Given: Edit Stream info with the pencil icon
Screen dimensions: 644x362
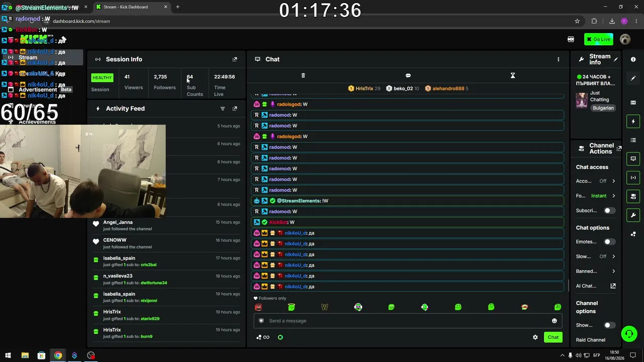Looking at the screenshot, I should pyautogui.click(x=616, y=59).
